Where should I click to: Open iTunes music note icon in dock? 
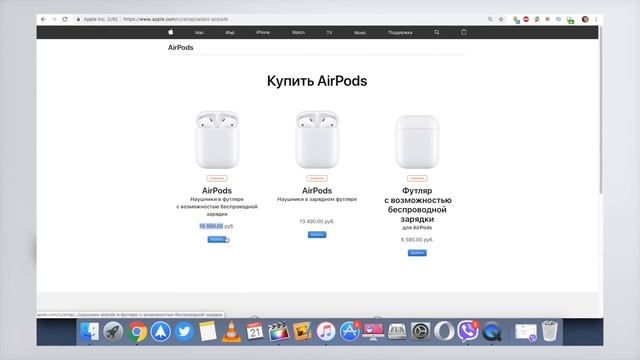[x=326, y=331]
